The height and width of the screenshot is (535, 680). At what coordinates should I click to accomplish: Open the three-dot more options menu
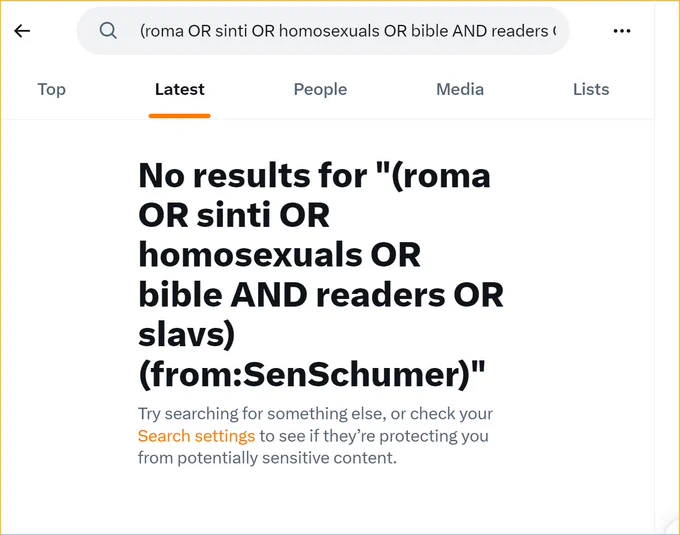[x=622, y=31]
